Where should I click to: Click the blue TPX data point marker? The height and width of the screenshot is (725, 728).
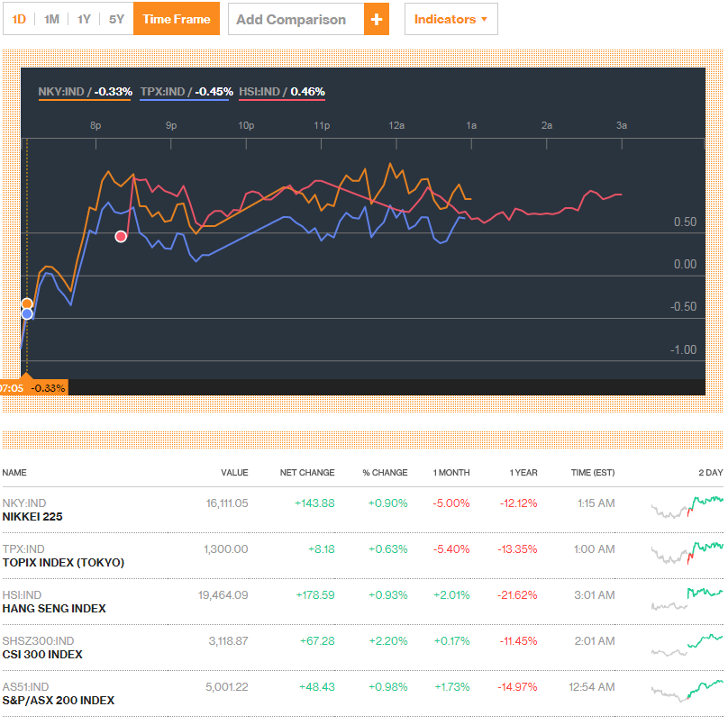coord(27,314)
